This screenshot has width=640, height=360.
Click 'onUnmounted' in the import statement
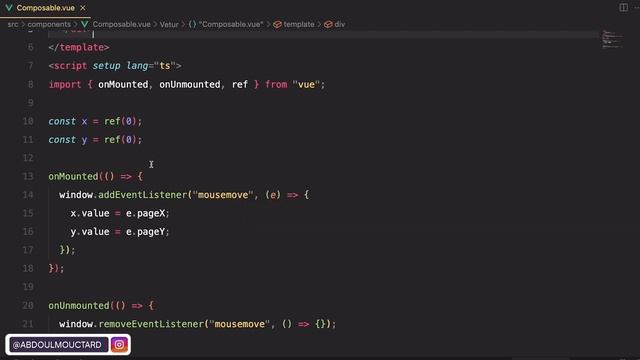pos(190,84)
